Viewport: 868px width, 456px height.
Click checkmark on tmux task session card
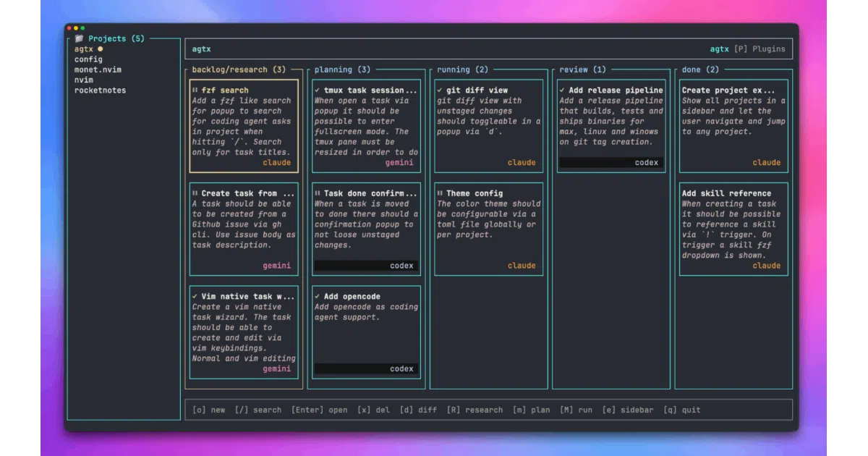pos(318,90)
